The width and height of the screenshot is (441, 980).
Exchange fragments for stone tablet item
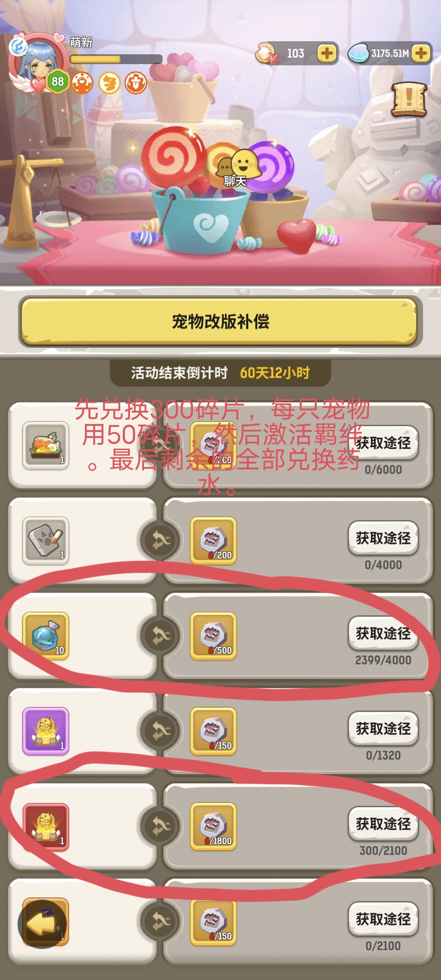point(160,540)
